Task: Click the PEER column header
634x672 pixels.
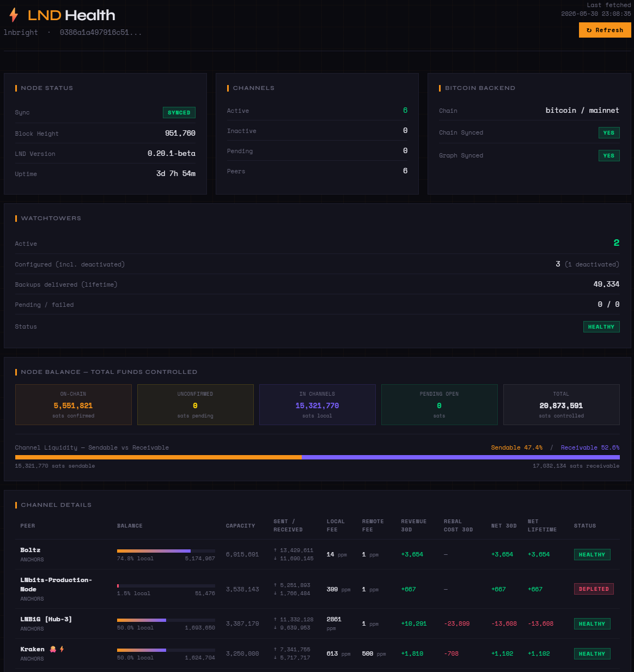Action: tap(28, 526)
